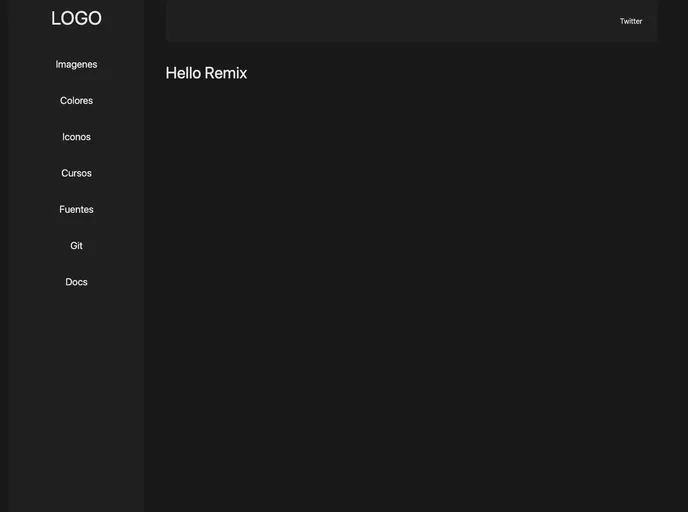This screenshot has height=512, width=688.
Task: Return home via the LOGO brand
Action: coord(76,18)
